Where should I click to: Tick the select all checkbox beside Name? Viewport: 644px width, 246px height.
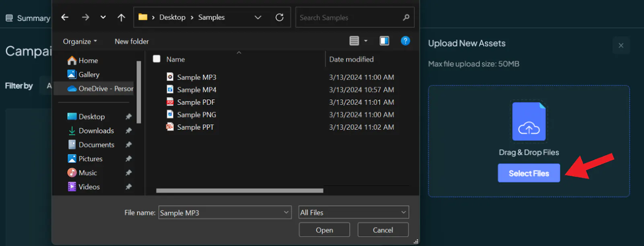(x=157, y=59)
